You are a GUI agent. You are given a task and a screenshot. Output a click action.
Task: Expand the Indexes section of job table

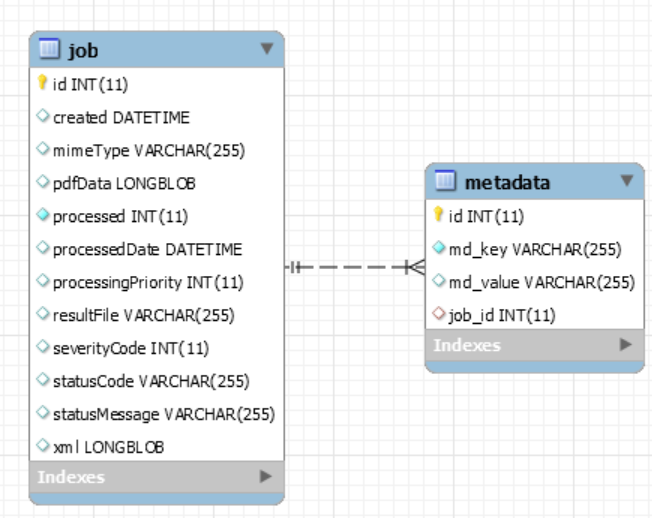[x=265, y=477]
